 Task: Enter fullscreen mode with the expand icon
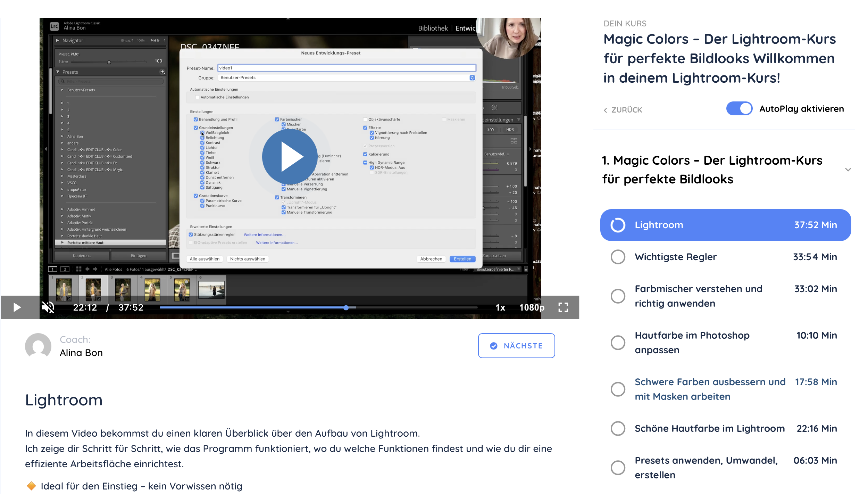point(563,307)
